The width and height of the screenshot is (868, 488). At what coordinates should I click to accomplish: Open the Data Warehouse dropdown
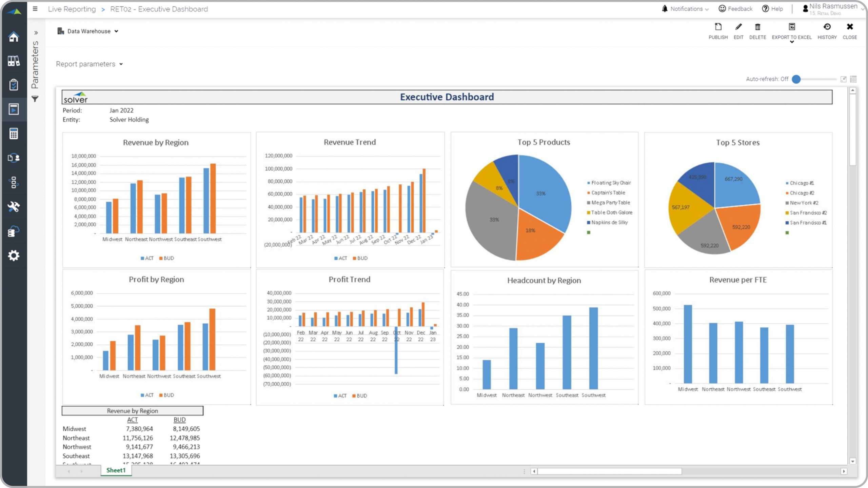coord(88,31)
